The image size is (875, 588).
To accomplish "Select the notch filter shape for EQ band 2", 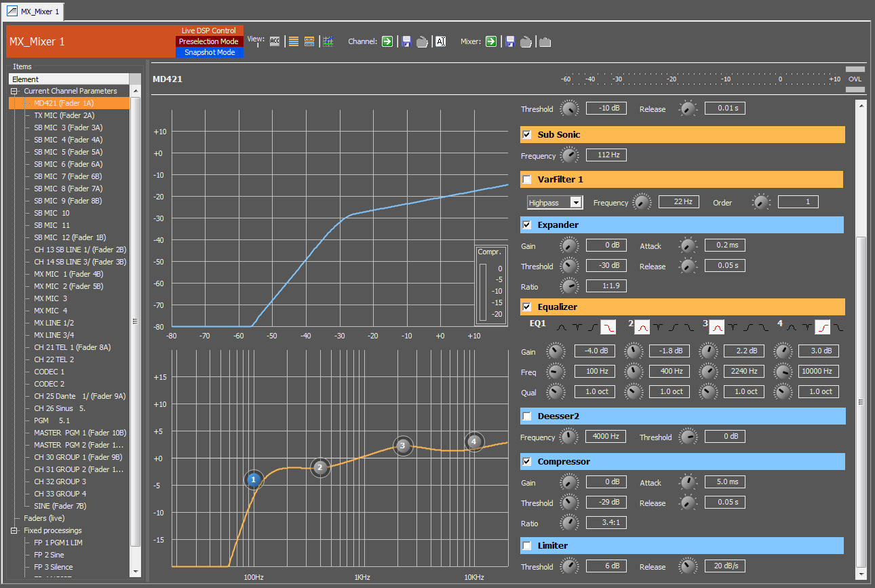I will pos(658,328).
